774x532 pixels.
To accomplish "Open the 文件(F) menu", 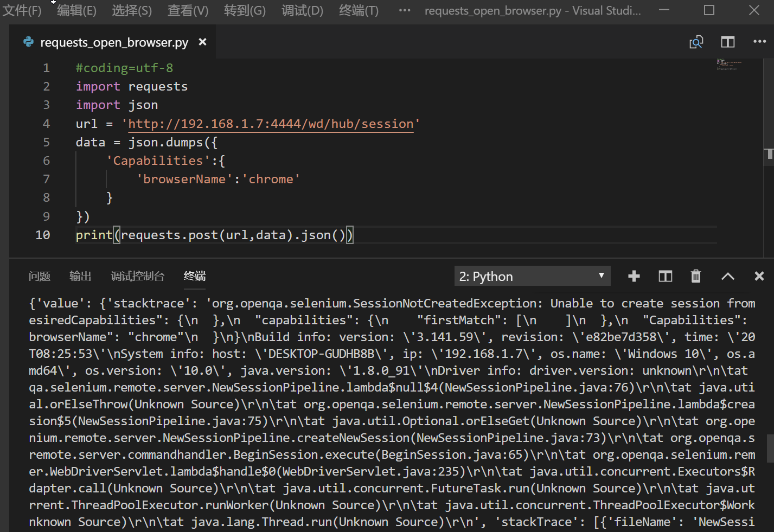I will tap(22, 10).
